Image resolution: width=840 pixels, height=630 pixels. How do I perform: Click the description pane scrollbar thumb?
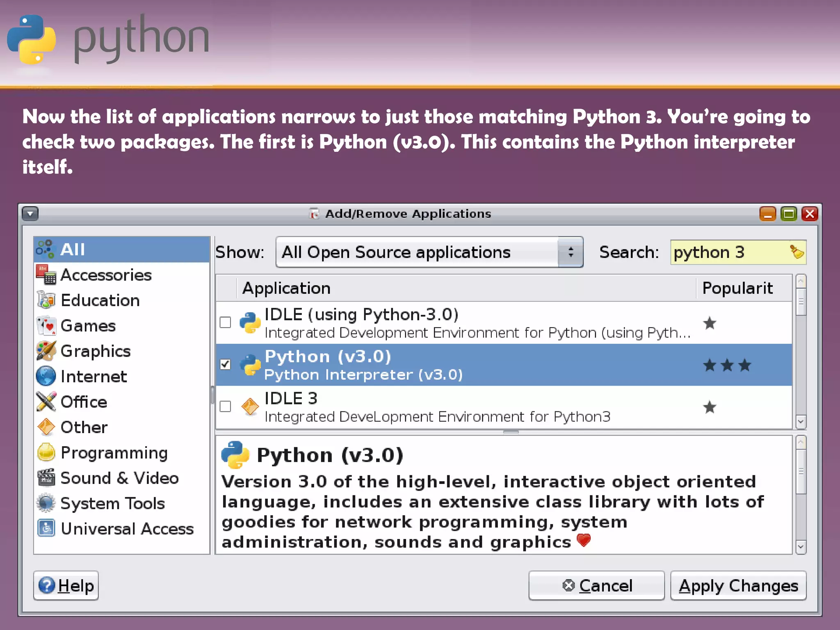click(x=801, y=472)
